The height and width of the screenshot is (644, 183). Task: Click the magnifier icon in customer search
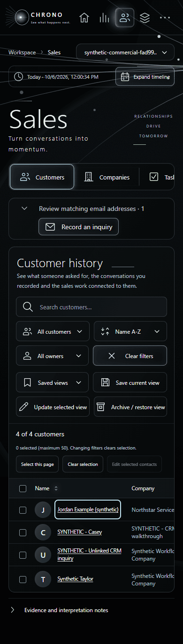[x=28, y=307]
